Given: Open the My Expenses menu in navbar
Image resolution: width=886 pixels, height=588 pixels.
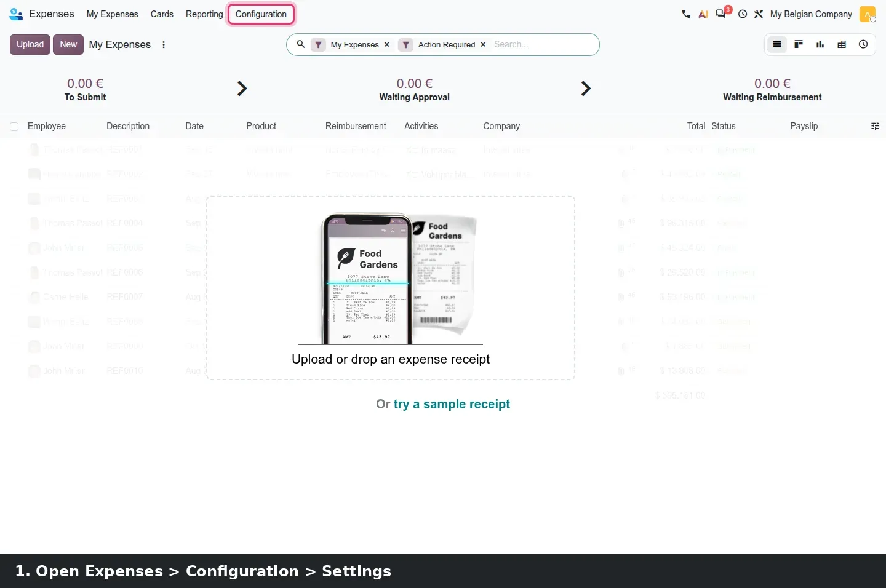Looking at the screenshot, I should coord(112,14).
